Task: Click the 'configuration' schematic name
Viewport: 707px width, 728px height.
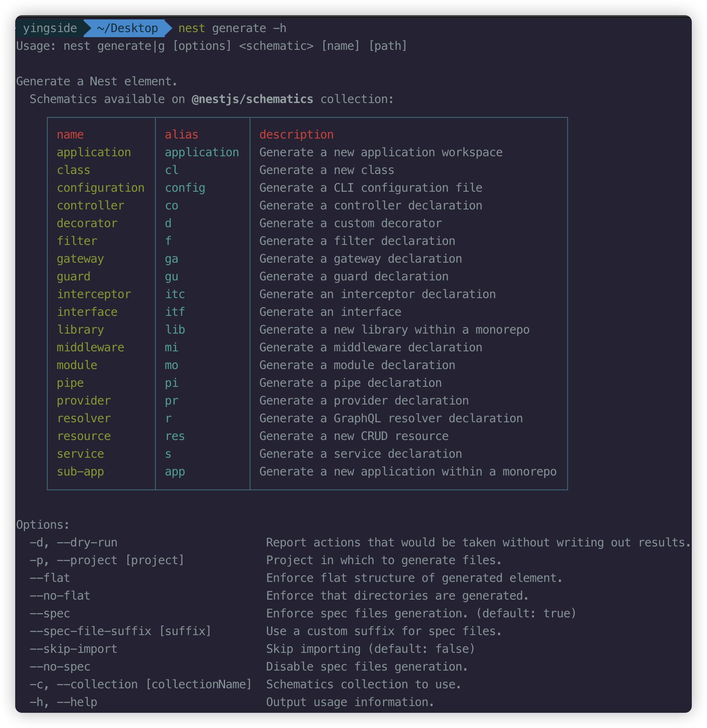Action: point(101,188)
